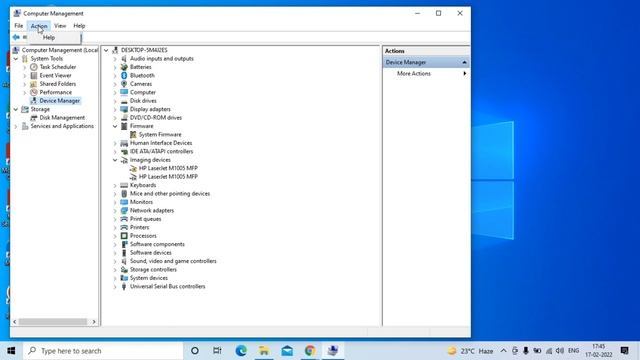Expand Sound, video and game controllers
This screenshot has width=640, height=360.
pos(115,261)
